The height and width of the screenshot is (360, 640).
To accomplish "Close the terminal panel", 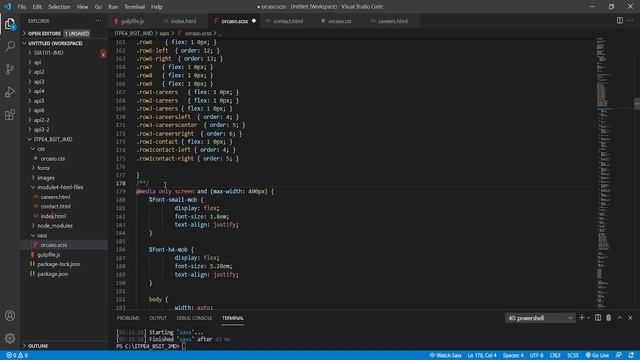I will (x=630, y=318).
